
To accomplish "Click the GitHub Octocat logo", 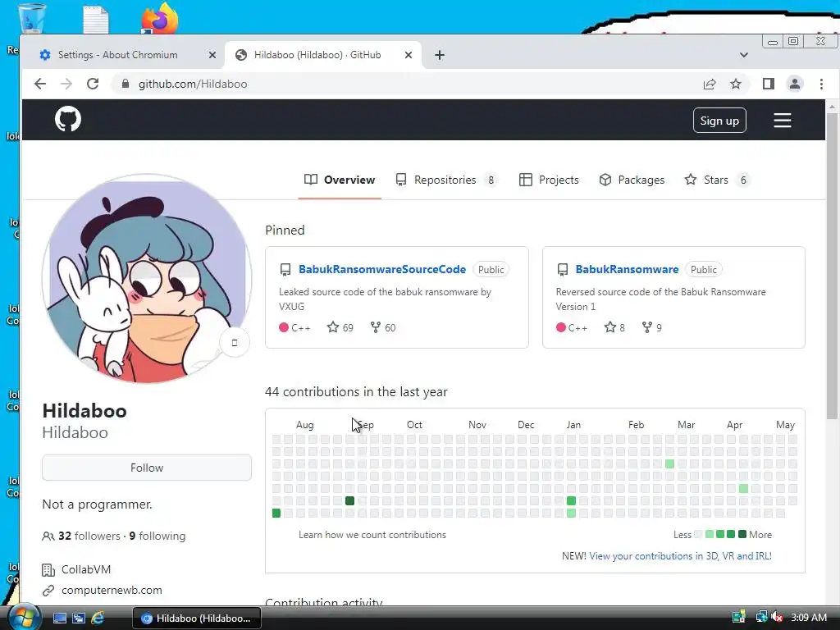I will pyautogui.click(x=68, y=119).
